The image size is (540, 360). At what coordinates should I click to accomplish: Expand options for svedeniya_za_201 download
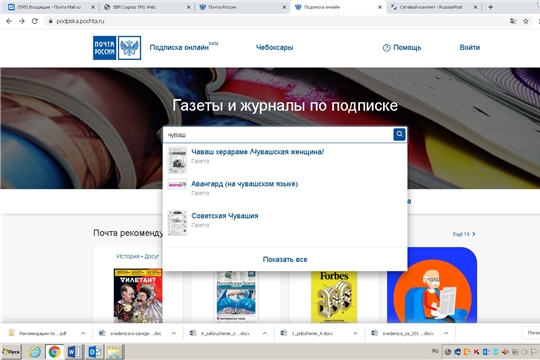click(x=446, y=333)
